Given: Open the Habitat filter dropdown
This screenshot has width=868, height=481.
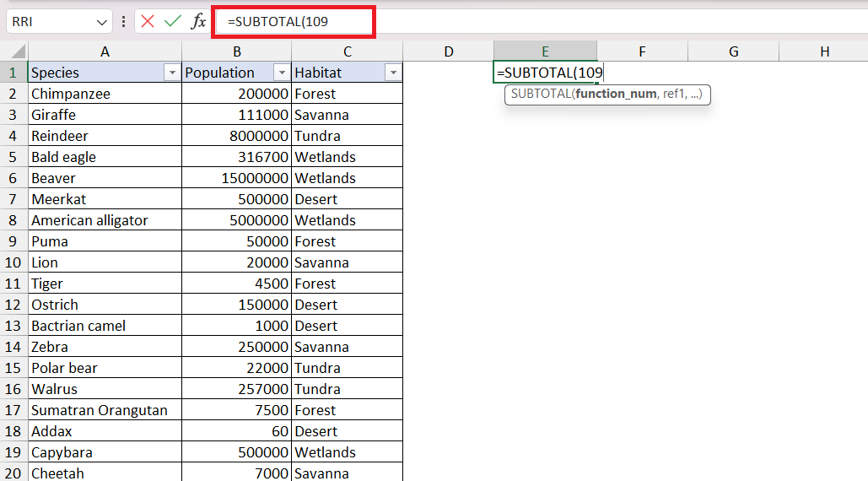Looking at the screenshot, I should (393, 73).
